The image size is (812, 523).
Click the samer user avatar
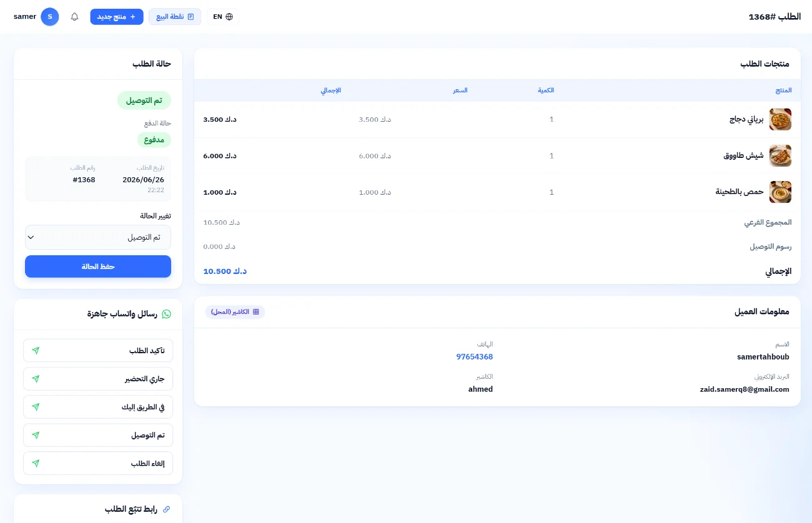click(x=50, y=17)
